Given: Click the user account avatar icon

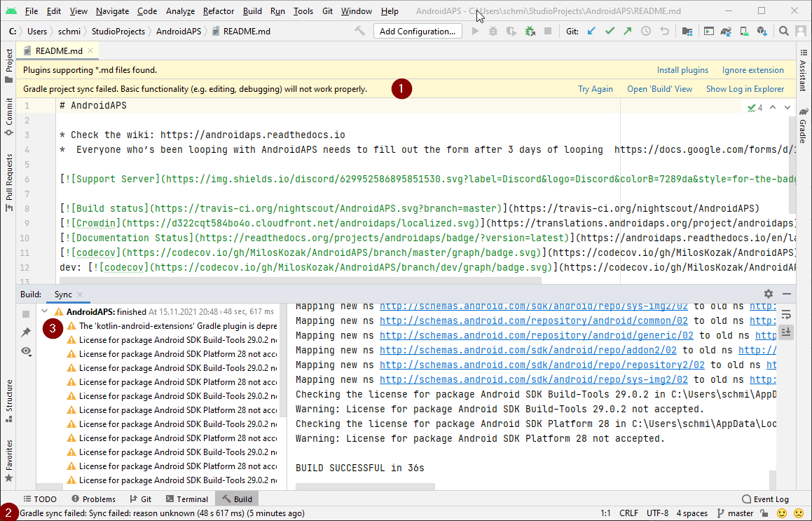Looking at the screenshot, I should coord(801,31).
